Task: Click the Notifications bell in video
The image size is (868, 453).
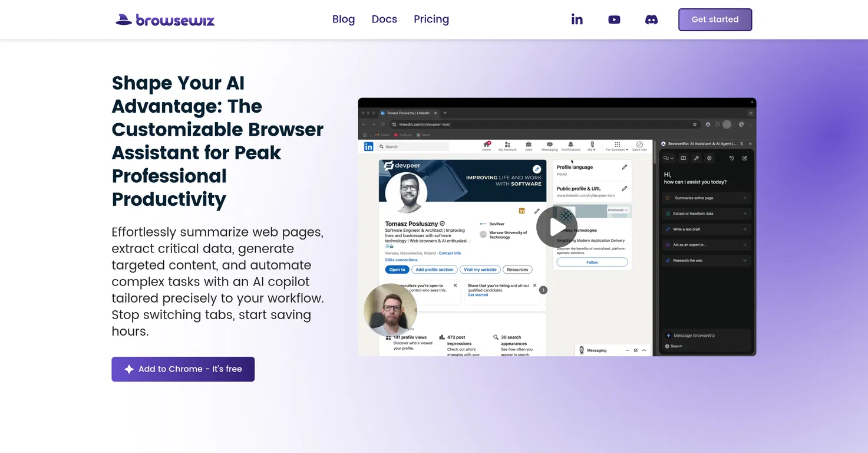Action: [x=570, y=146]
